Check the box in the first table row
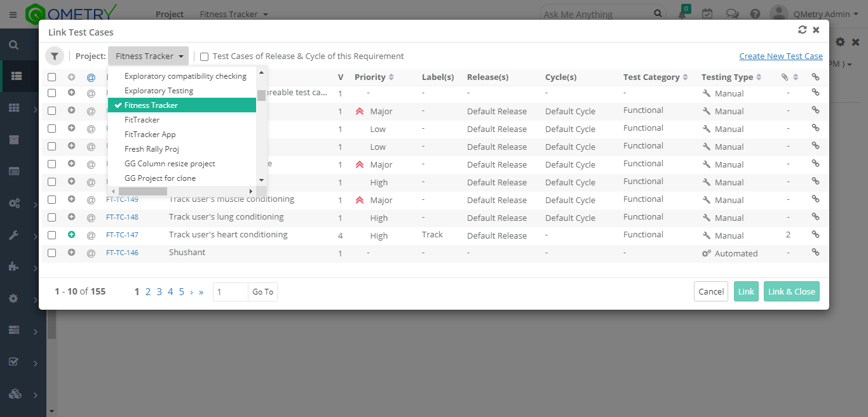This screenshot has width=868, height=417. 52,93
